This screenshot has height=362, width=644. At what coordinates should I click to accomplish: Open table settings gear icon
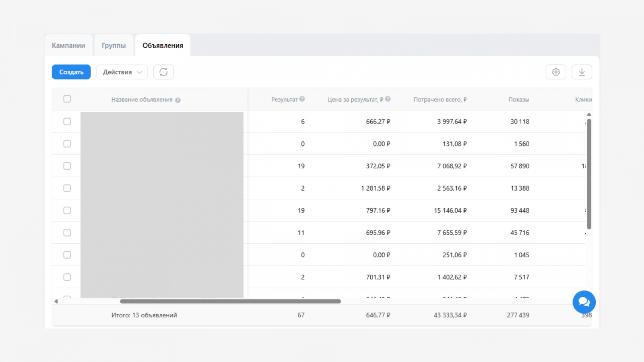point(556,72)
